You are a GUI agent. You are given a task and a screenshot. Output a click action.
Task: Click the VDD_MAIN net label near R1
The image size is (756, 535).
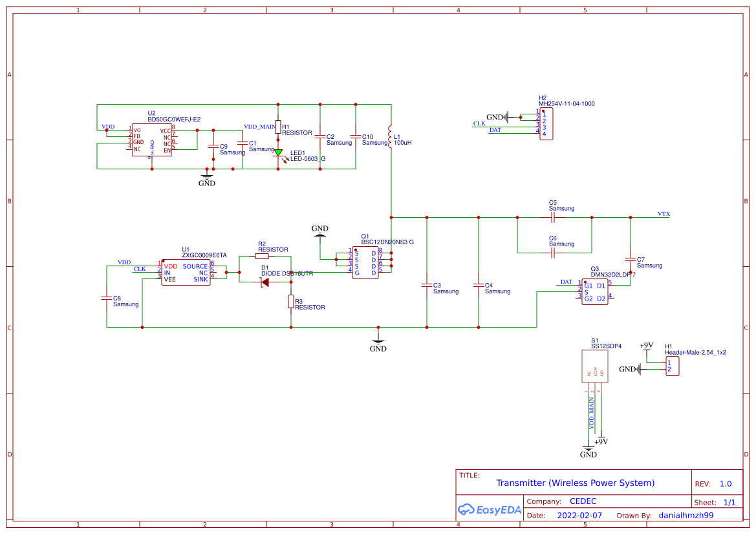(261, 126)
